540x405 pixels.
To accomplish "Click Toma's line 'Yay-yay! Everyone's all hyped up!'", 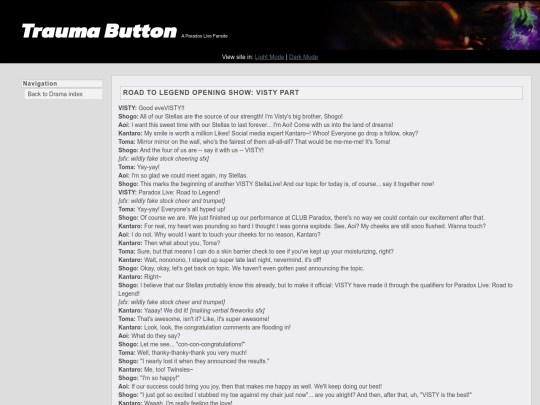I will point(172,209).
